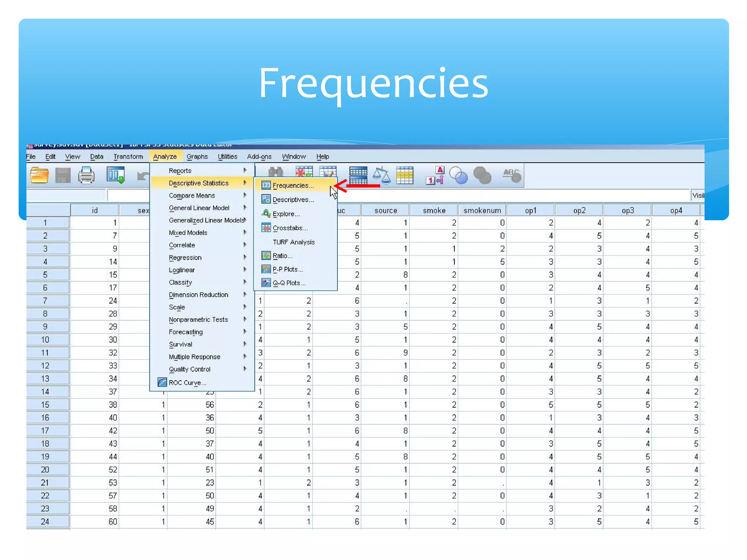Open the Window menu
Image resolution: width=747 pixels, height=560 pixels.
click(x=294, y=156)
